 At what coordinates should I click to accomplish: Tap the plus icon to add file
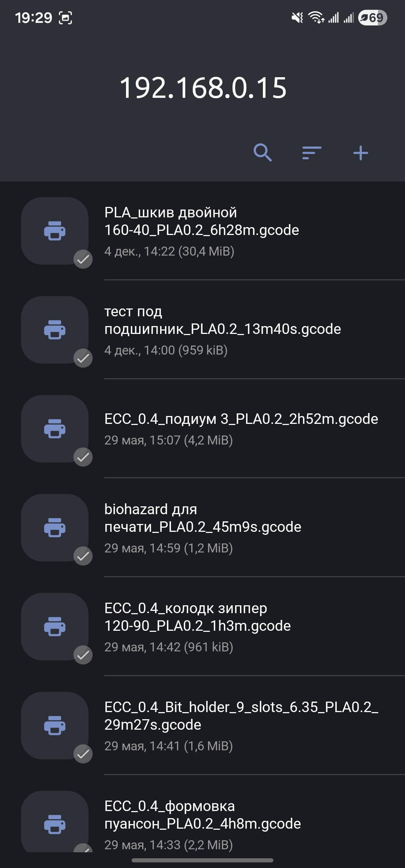[x=361, y=153]
